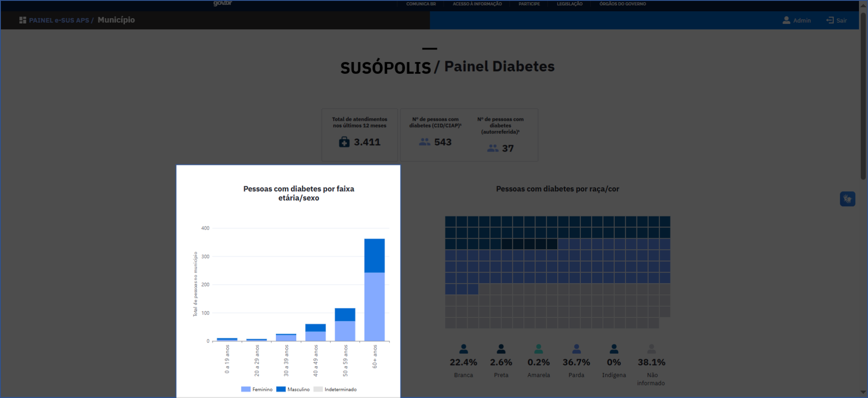Click the Amarela person icon
Screen dimensions: 868x398
pyautogui.click(x=538, y=348)
